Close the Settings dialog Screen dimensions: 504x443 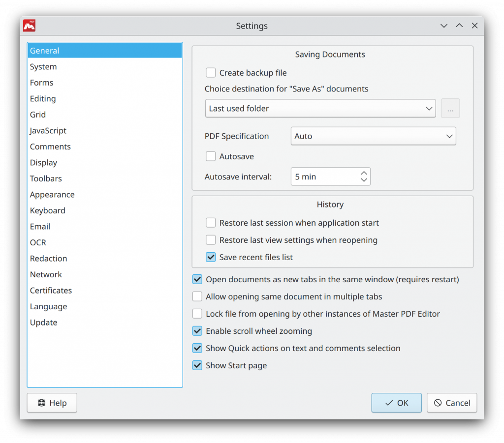tap(475, 26)
